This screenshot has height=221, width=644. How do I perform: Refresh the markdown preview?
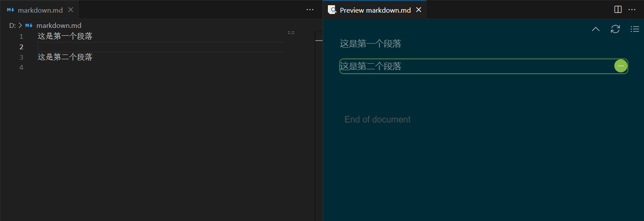tap(615, 29)
